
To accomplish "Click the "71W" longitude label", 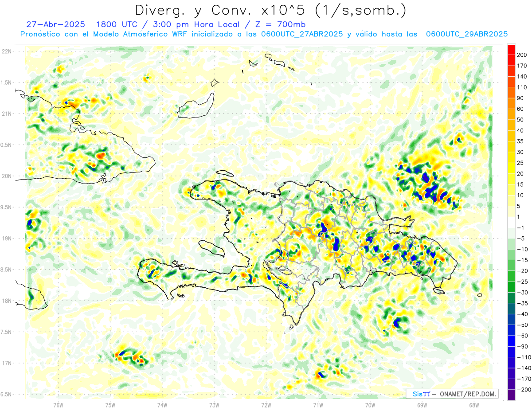I will pos(318,405).
